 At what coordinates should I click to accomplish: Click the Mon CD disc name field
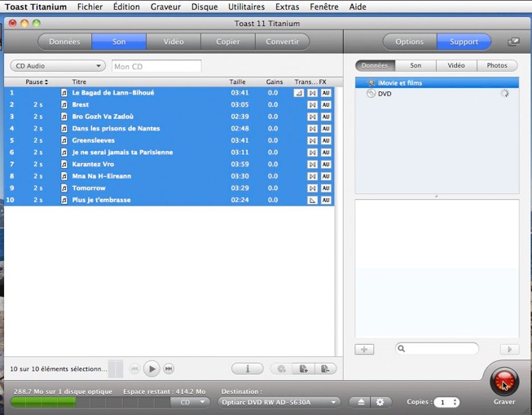tap(156, 66)
